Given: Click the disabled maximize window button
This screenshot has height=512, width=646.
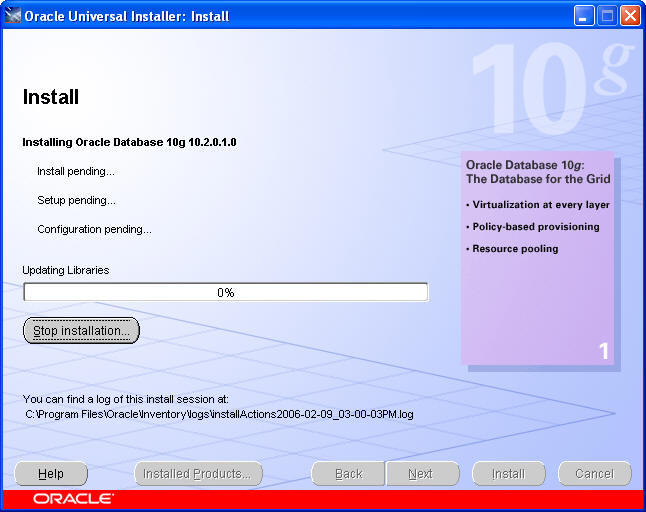Looking at the screenshot, I should pyautogui.click(x=607, y=16).
